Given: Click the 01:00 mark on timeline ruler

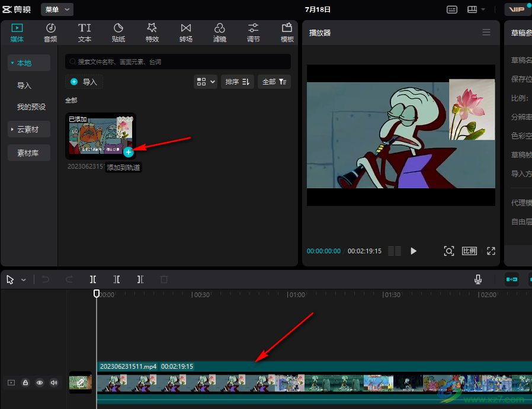Looking at the screenshot, I should (x=297, y=295).
